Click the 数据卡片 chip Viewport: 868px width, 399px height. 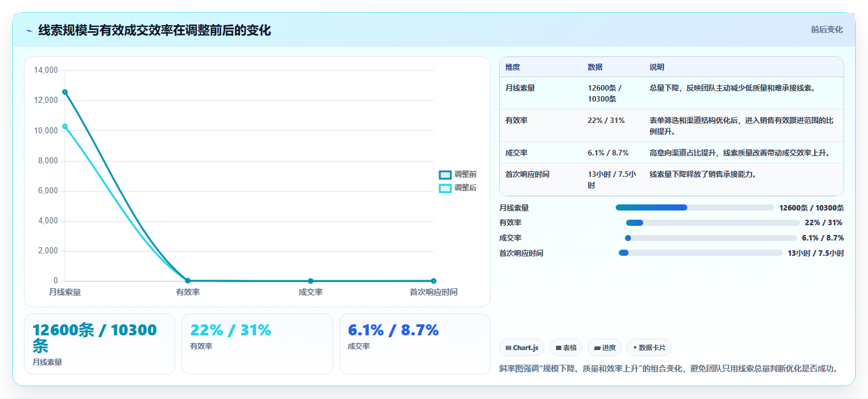click(649, 348)
